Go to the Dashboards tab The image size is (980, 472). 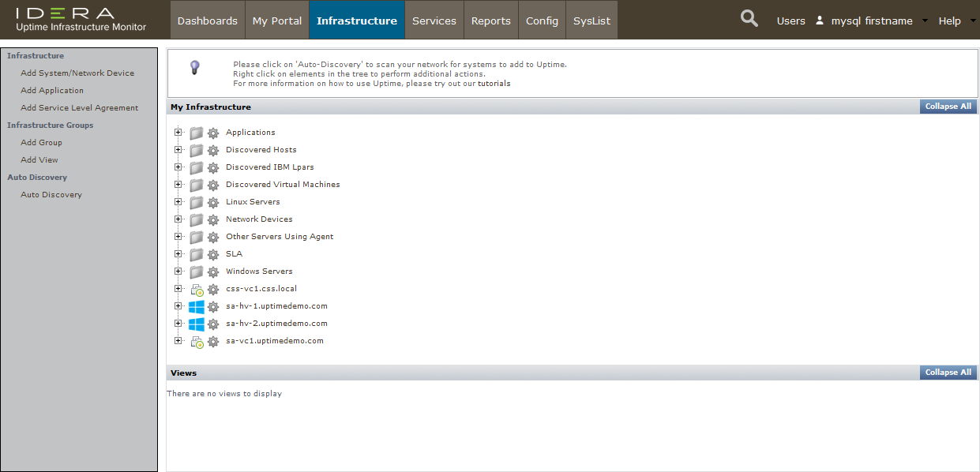coord(208,21)
